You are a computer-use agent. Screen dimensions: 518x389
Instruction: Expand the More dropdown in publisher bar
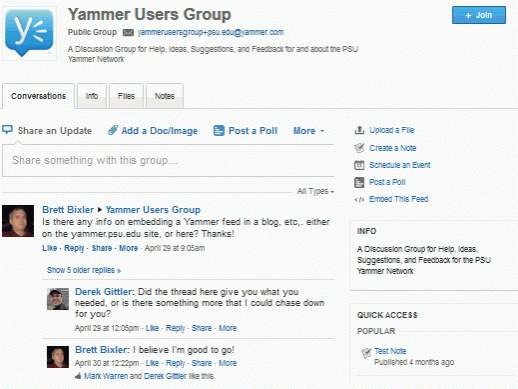point(309,131)
